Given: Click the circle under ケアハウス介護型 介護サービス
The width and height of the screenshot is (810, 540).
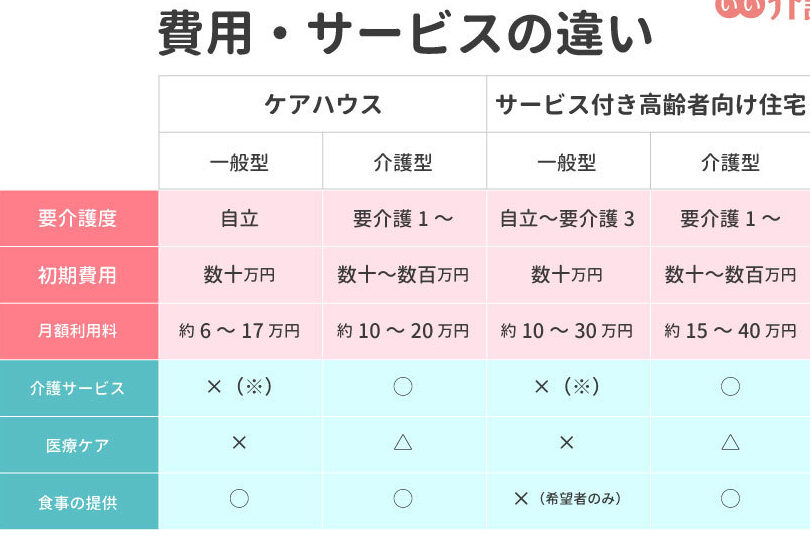Looking at the screenshot, I should [403, 387].
